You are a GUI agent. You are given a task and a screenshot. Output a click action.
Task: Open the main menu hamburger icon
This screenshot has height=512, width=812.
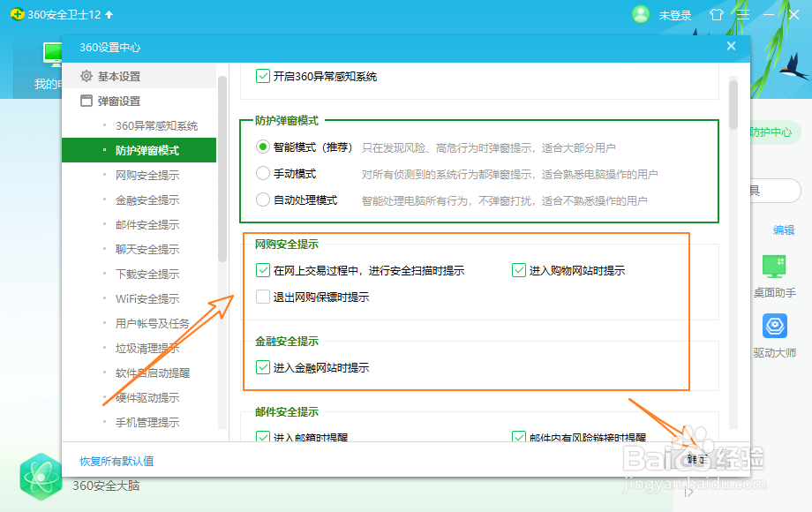point(743,14)
